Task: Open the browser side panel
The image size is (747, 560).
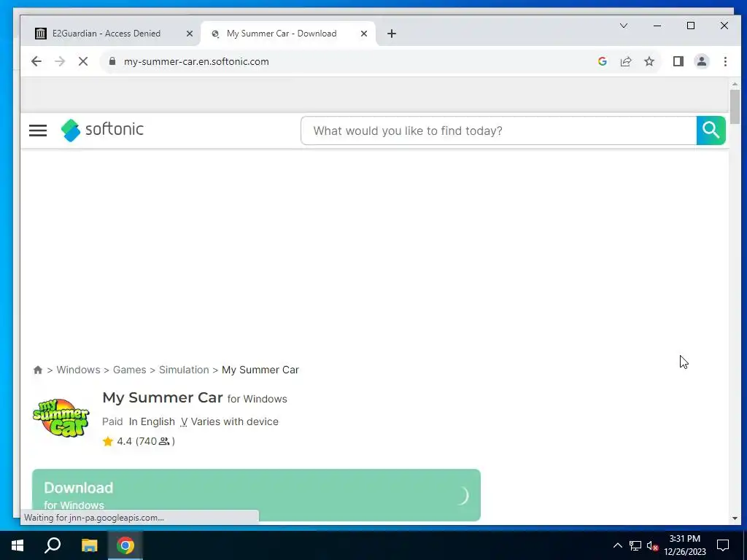Action: pos(678,61)
